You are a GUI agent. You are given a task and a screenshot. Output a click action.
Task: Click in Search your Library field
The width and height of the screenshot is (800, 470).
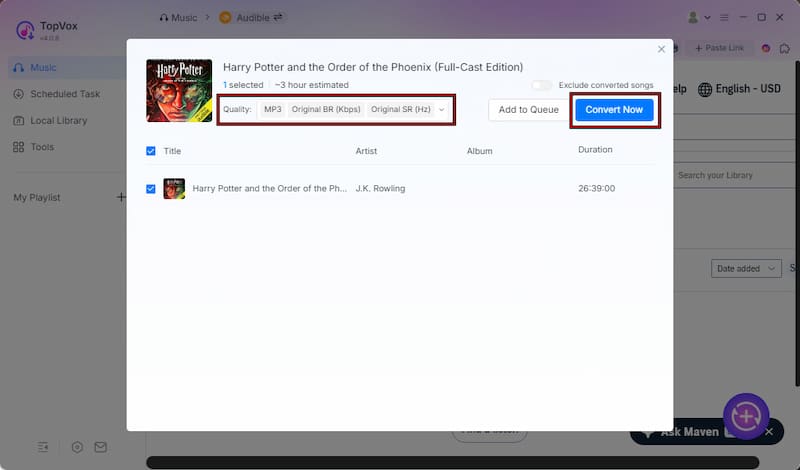(735, 175)
